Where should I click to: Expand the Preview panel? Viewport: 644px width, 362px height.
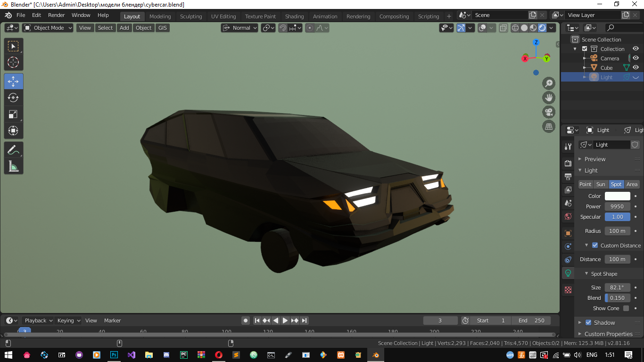(x=594, y=159)
